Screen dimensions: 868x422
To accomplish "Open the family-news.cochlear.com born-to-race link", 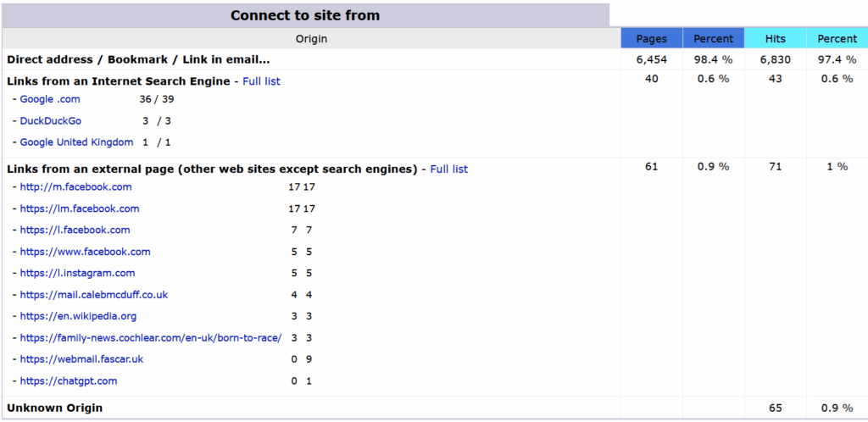I will click(150, 338).
